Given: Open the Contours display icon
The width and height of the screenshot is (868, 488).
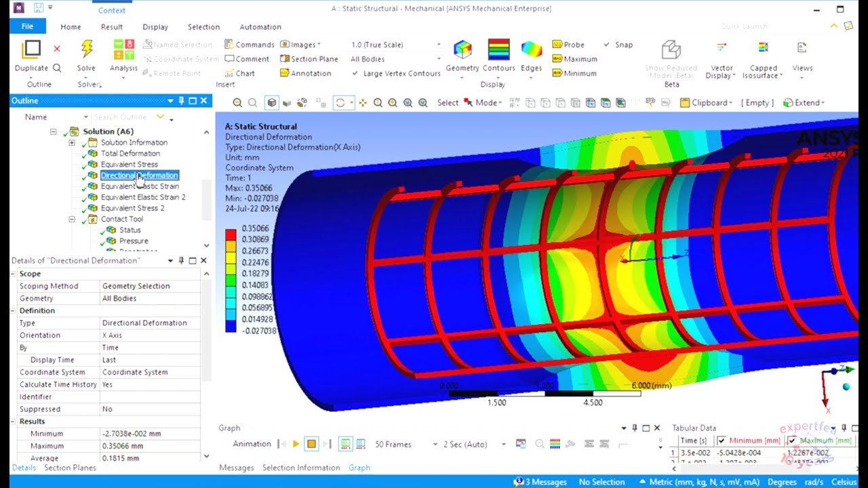Looking at the screenshot, I should [x=498, y=49].
